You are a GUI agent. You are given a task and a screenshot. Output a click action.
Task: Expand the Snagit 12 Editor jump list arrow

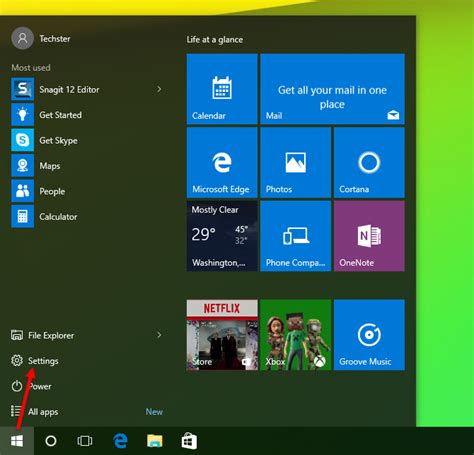159,89
